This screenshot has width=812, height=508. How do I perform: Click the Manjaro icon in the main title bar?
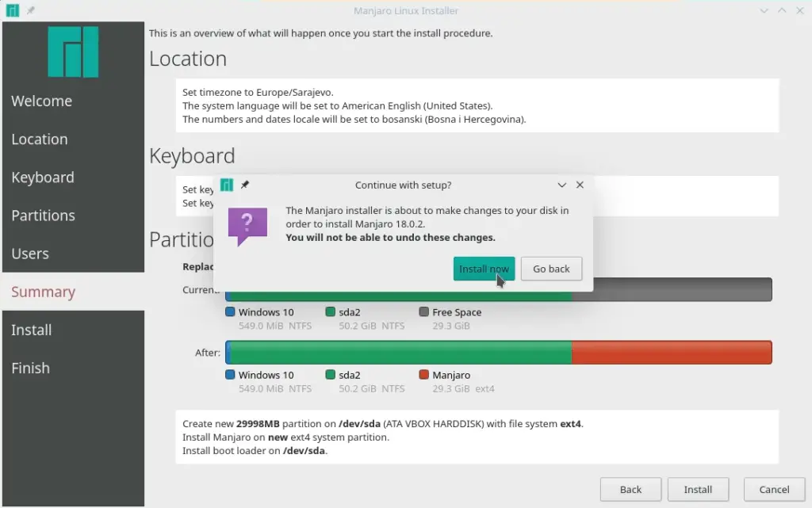(13, 10)
